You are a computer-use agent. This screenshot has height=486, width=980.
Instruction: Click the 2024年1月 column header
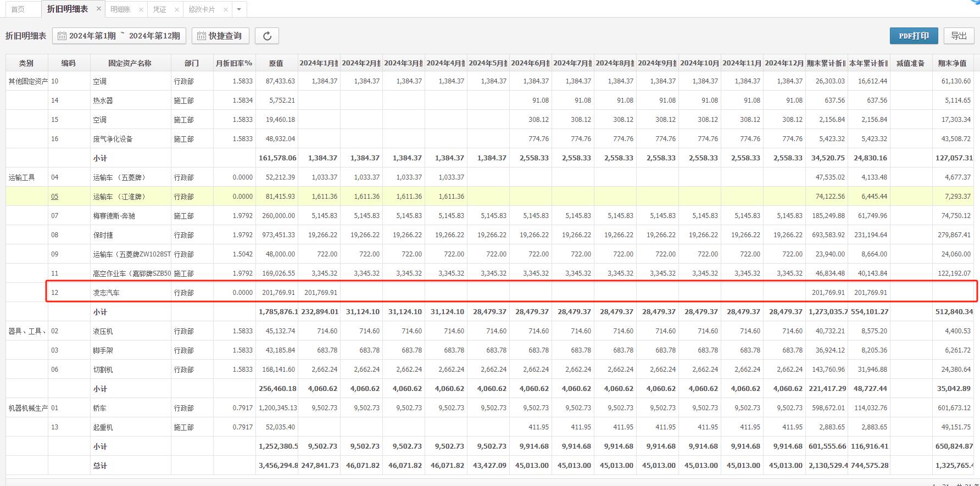tap(319, 63)
